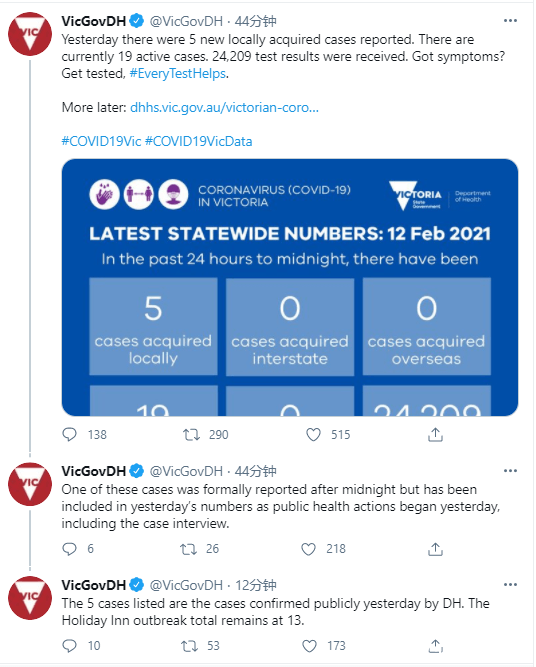Open the three-dot menu on the second tweet
The image size is (536, 667).
pos(510,471)
